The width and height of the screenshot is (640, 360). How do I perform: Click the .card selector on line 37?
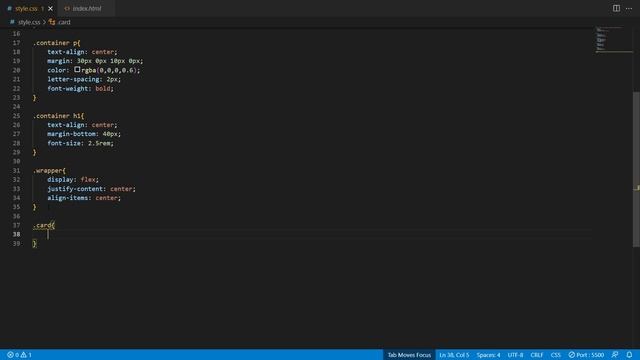point(44,225)
